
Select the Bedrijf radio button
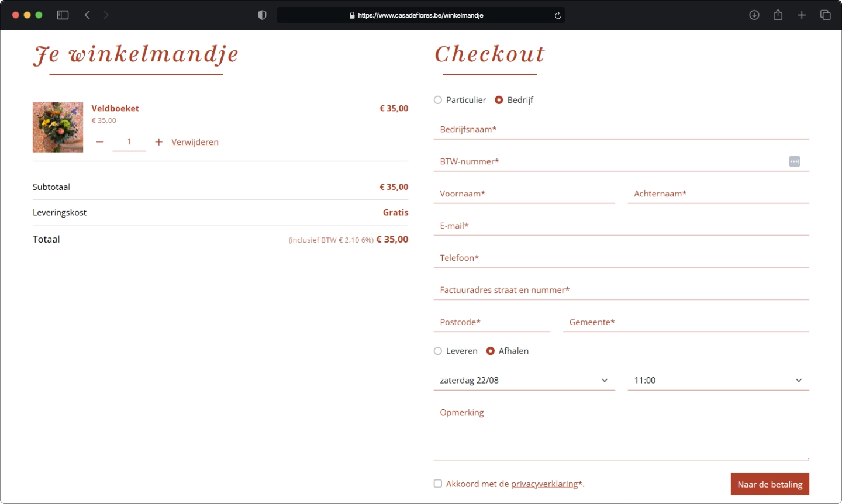(499, 100)
